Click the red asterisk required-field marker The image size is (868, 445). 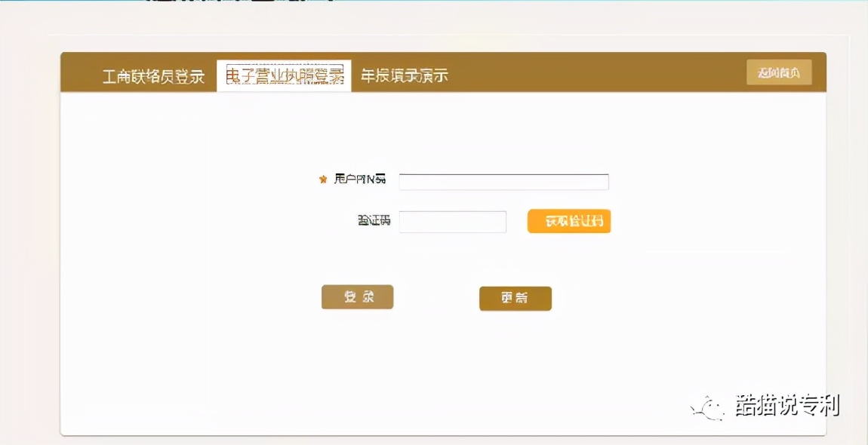point(322,180)
